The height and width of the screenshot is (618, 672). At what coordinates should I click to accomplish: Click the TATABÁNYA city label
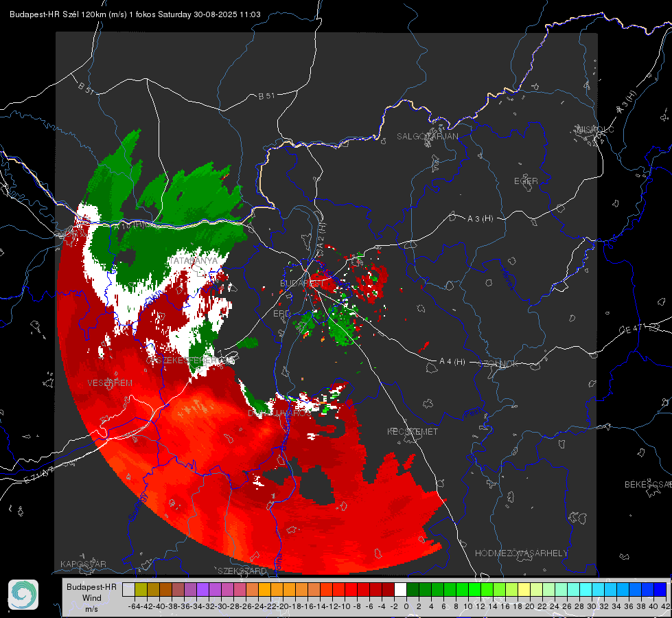click(194, 261)
